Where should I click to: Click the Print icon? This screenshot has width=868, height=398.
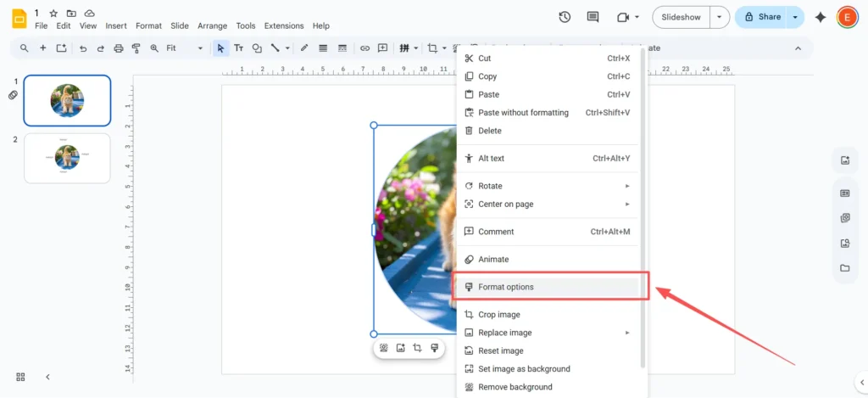[x=119, y=48]
